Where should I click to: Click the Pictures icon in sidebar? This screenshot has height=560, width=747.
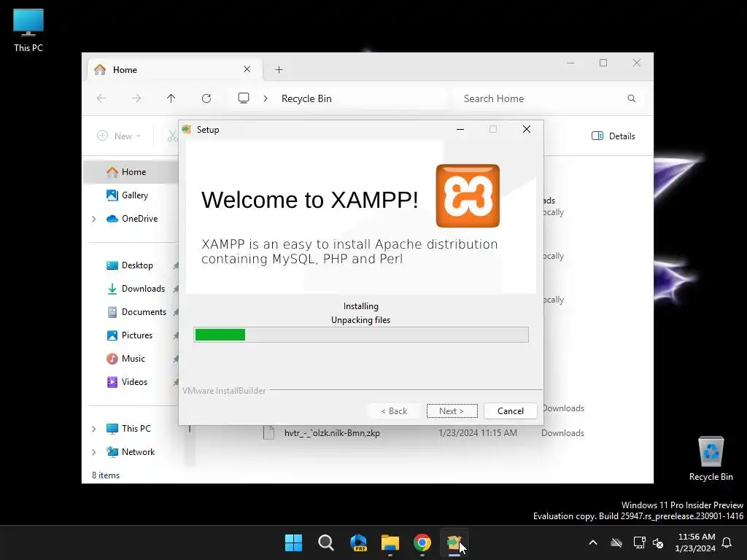[x=112, y=335]
